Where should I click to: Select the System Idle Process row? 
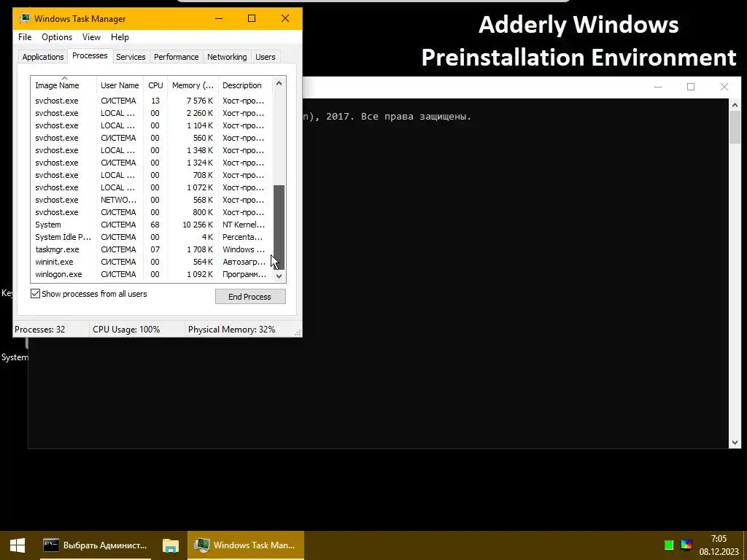152,237
